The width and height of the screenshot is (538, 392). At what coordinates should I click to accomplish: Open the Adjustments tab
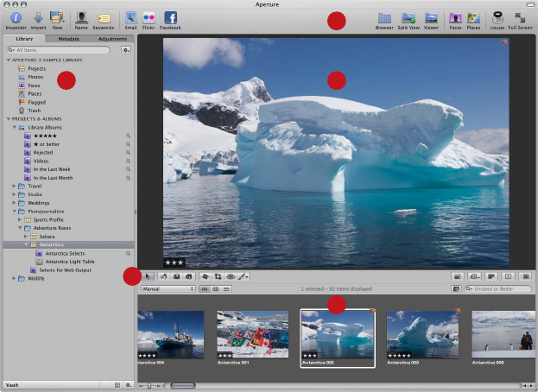pyautogui.click(x=112, y=39)
